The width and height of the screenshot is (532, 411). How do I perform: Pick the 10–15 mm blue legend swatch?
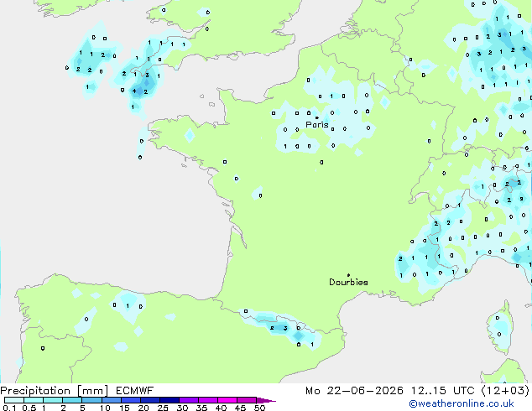click(111, 400)
